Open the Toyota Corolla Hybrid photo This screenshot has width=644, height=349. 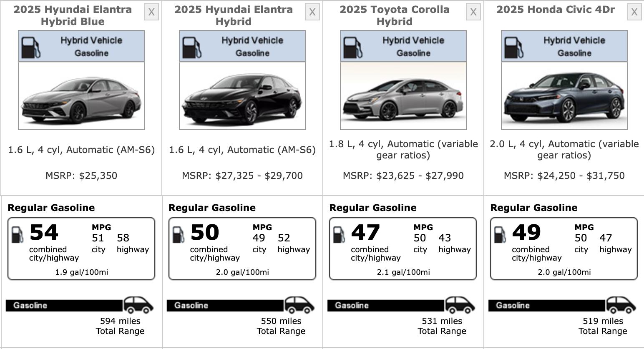pos(403,96)
